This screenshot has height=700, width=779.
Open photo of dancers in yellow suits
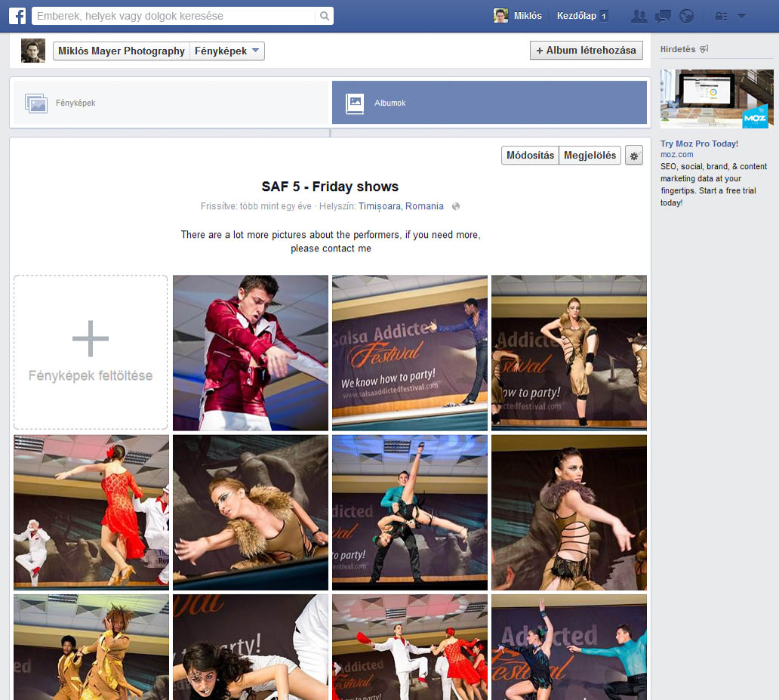(91, 647)
